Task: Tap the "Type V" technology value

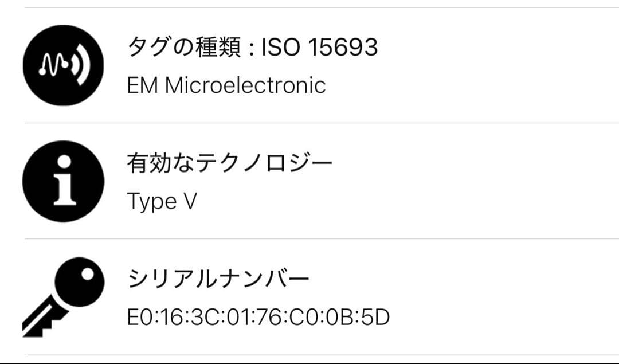Action: (x=162, y=201)
